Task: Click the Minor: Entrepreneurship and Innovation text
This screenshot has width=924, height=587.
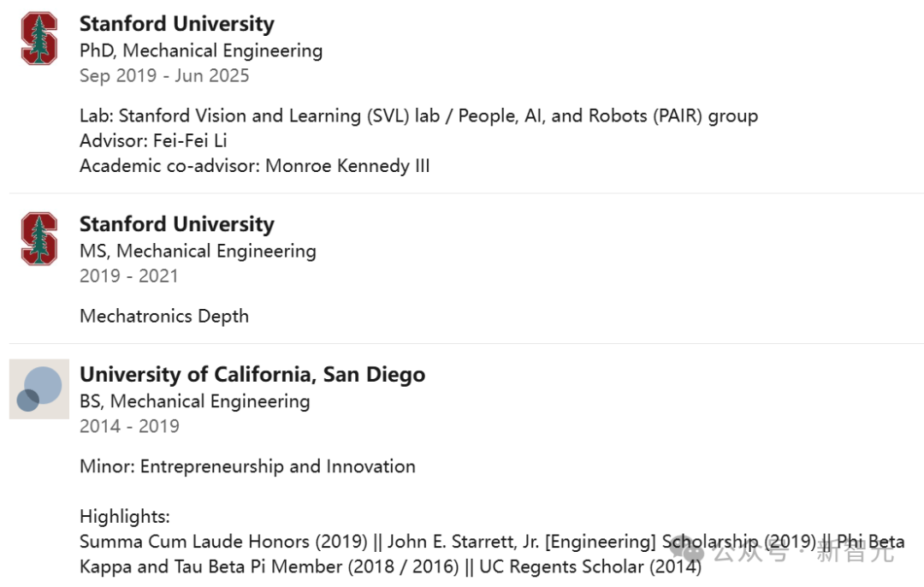Action: coord(247,466)
